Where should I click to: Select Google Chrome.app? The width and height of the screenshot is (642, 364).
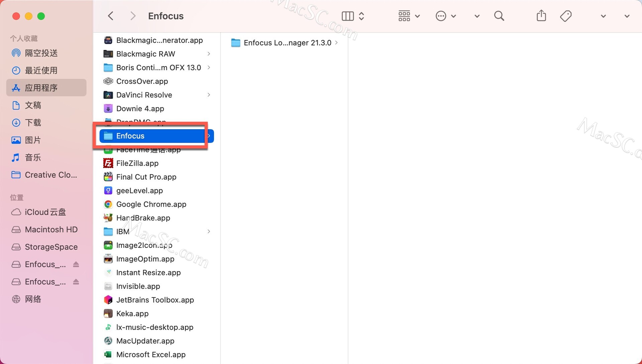click(x=156, y=204)
